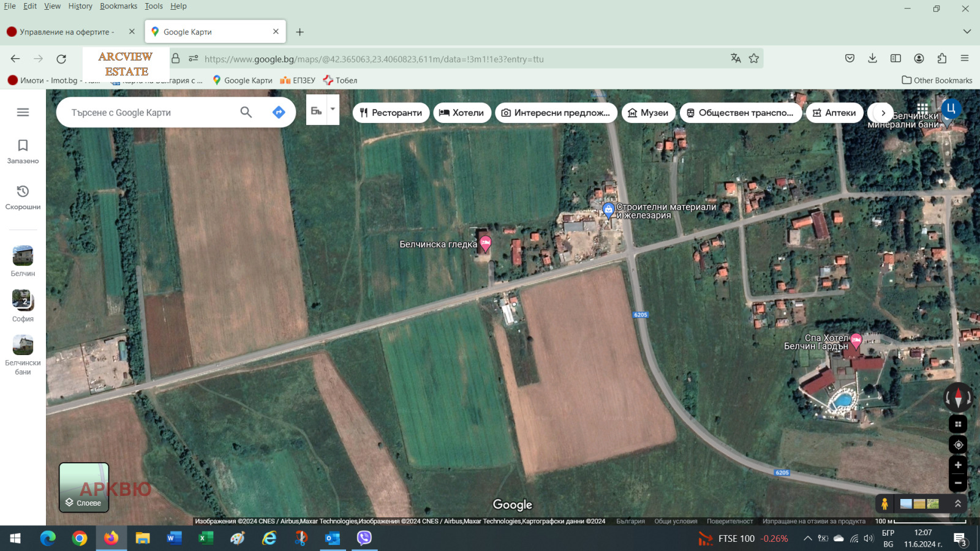This screenshot has height=551, width=980.
Task: Click the Pegman Street View icon
Action: [x=884, y=503]
